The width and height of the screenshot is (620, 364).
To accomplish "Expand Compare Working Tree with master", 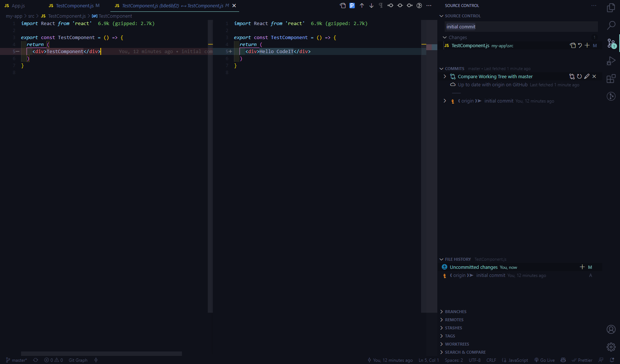I will coord(445,76).
